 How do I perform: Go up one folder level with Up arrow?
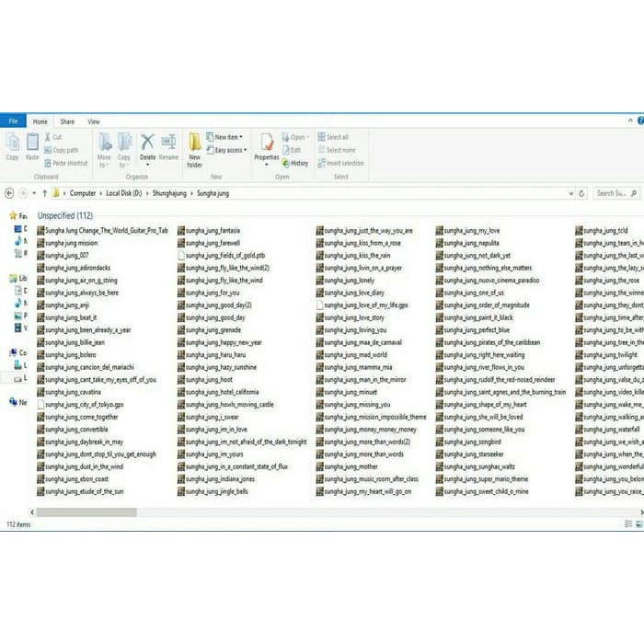(45, 193)
